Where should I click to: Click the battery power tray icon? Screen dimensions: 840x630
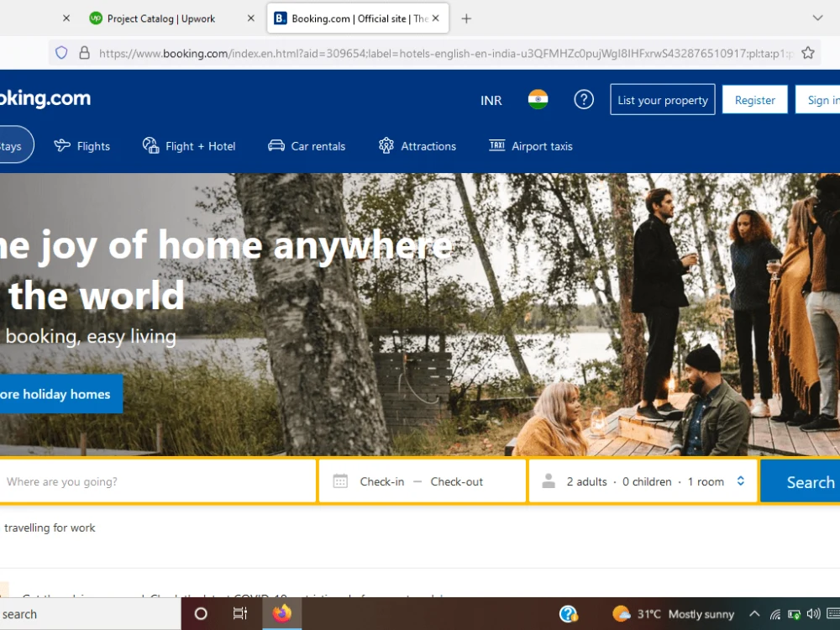795,615
